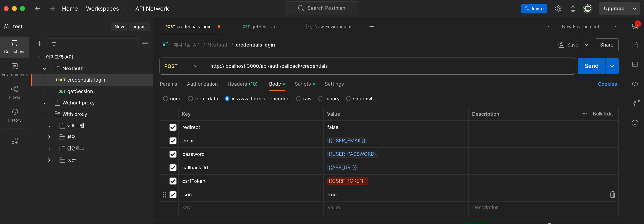Uncheck the redirect parameter checkbox
Image resolution: width=644 pixels, height=224 pixels.
pyautogui.click(x=173, y=127)
